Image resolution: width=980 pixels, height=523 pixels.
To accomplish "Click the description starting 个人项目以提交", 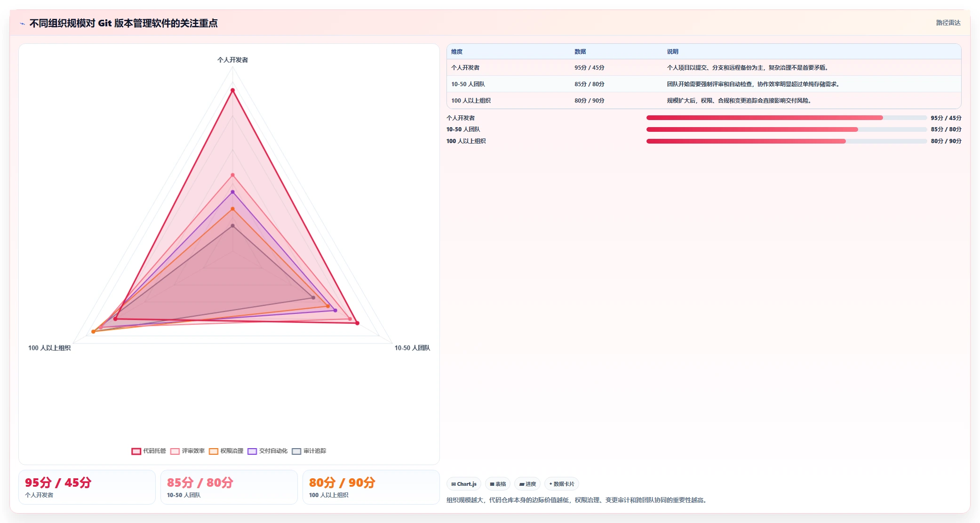I will [747, 68].
